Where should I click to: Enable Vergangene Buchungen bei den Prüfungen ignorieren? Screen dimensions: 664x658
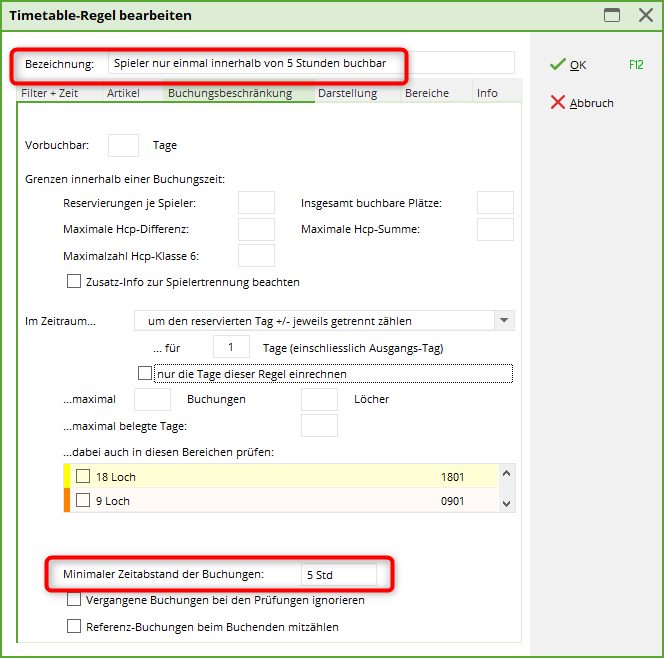pos(74,600)
